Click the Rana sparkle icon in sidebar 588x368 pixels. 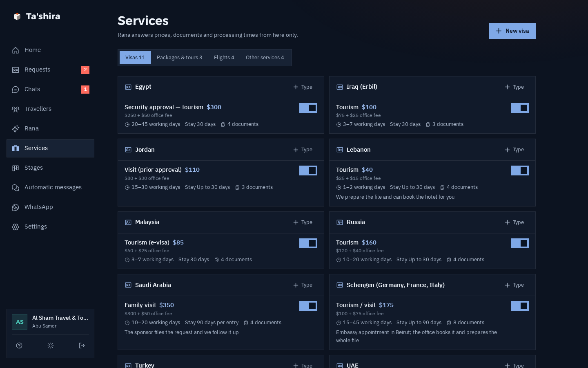[16, 129]
